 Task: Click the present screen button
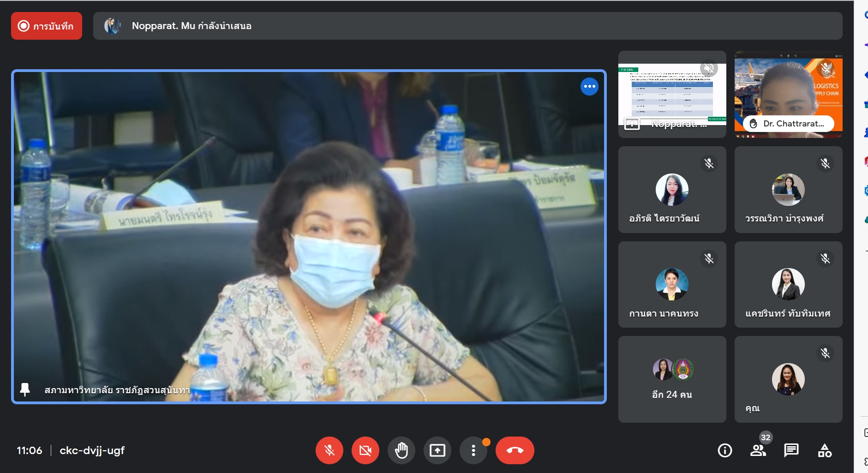pos(437,450)
